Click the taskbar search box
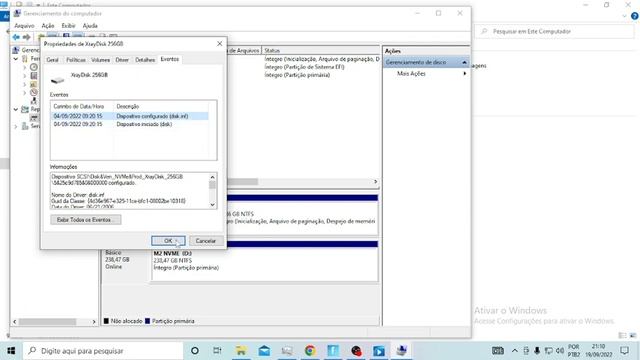Viewport: 640px width, 360px height. (x=103, y=351)
